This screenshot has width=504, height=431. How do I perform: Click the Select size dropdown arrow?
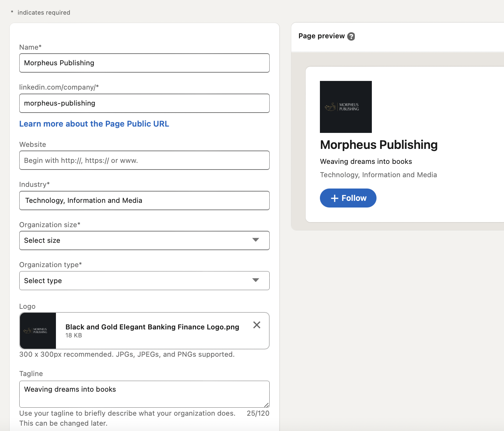pyautogui.click(x=256, y=240)
